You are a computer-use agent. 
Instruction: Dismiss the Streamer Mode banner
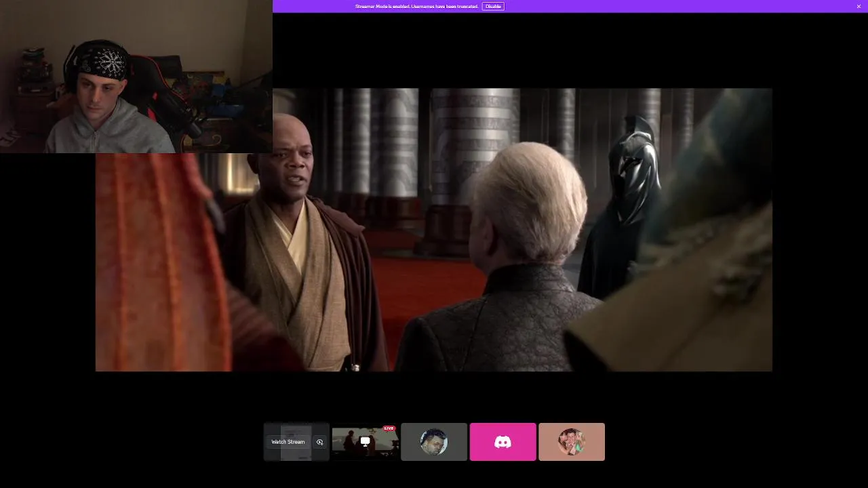click(x=859, y=6)
